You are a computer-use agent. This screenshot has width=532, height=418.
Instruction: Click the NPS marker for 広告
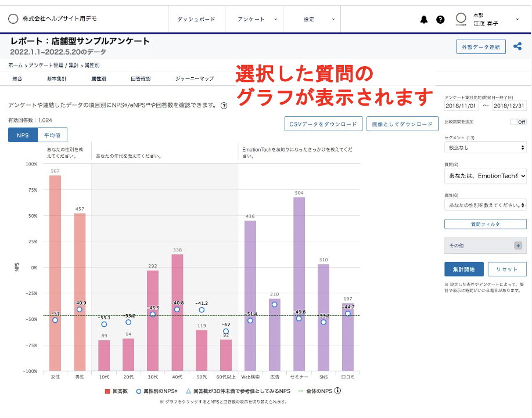pos(275,304)
